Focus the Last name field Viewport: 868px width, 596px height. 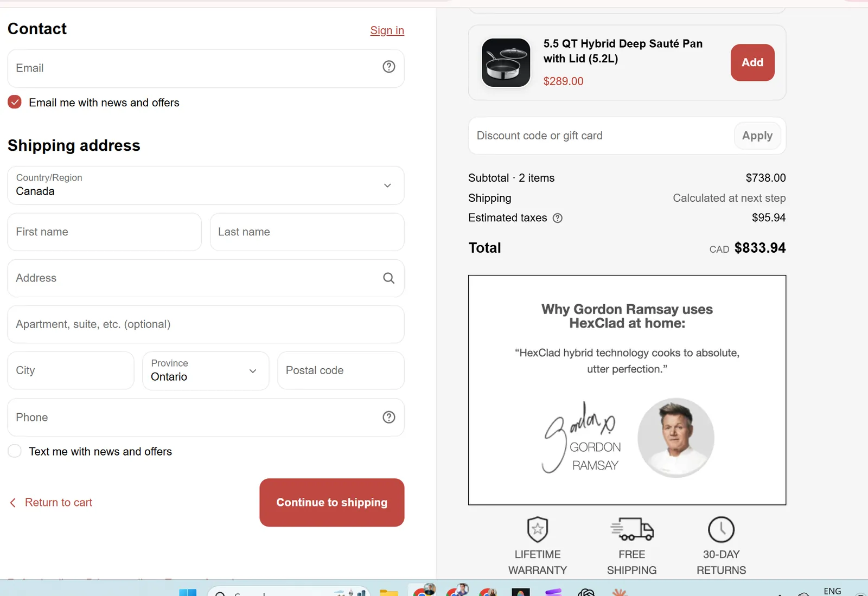(307, 232)
